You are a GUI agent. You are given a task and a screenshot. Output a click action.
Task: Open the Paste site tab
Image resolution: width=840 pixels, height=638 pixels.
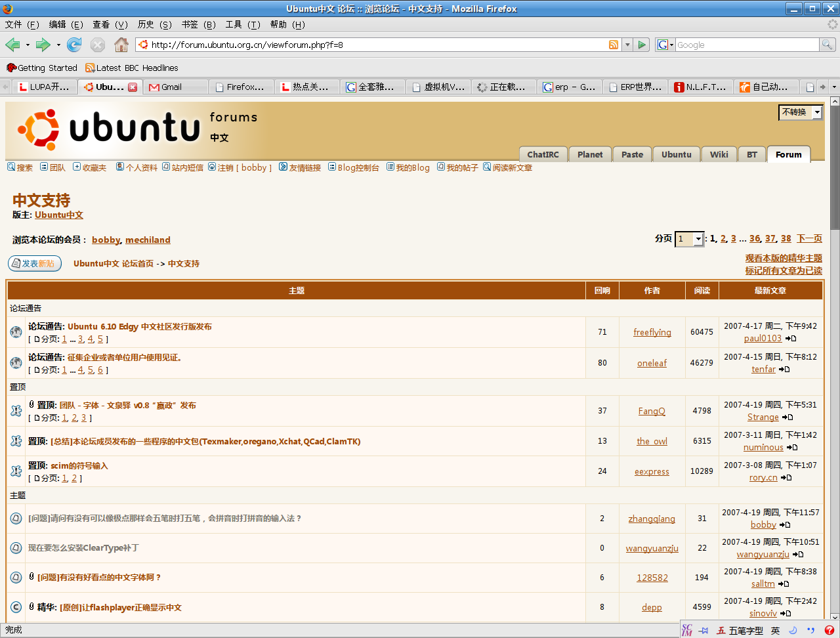pyautogui.click(x=632, y=154)
